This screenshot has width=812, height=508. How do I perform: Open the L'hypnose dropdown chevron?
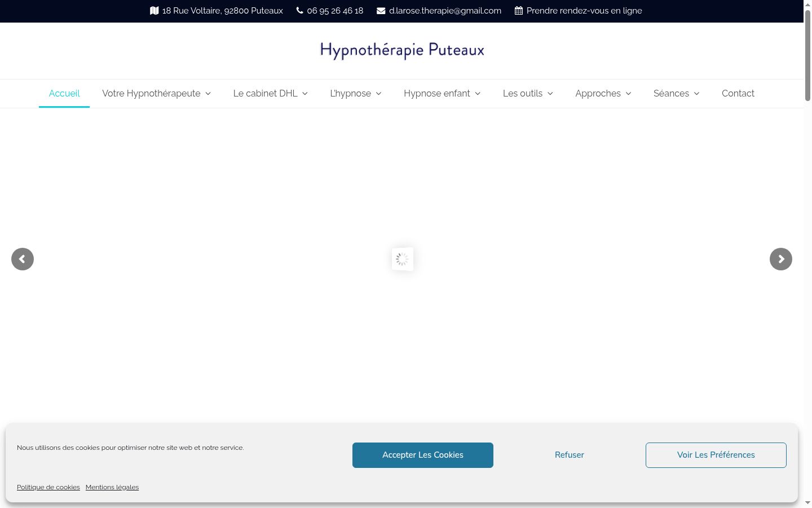pos(379,94)
